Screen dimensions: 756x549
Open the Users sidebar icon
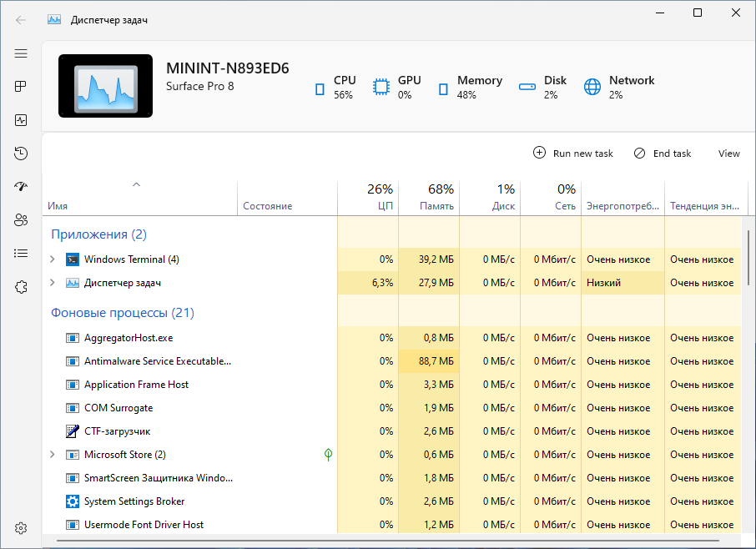tap(21, 220)
